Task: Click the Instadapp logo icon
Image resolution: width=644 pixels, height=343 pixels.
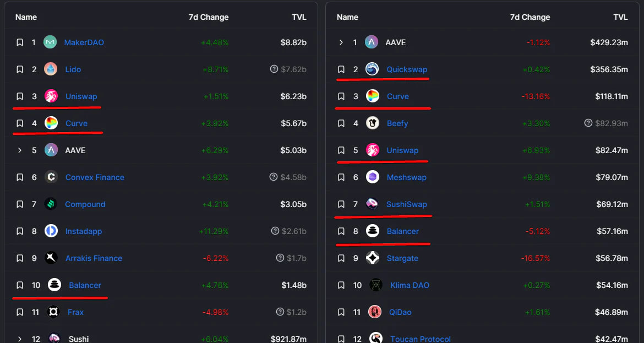Action: (51, 231)
